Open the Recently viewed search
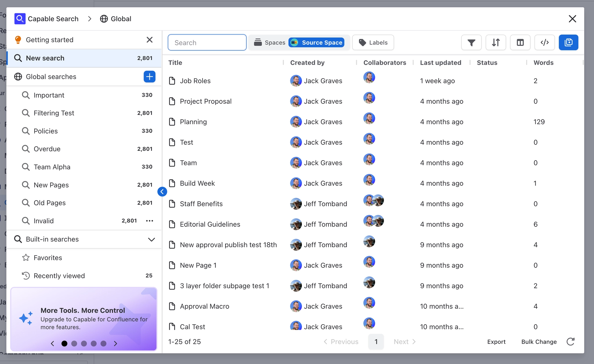594x364 pixels. point(59,276)
